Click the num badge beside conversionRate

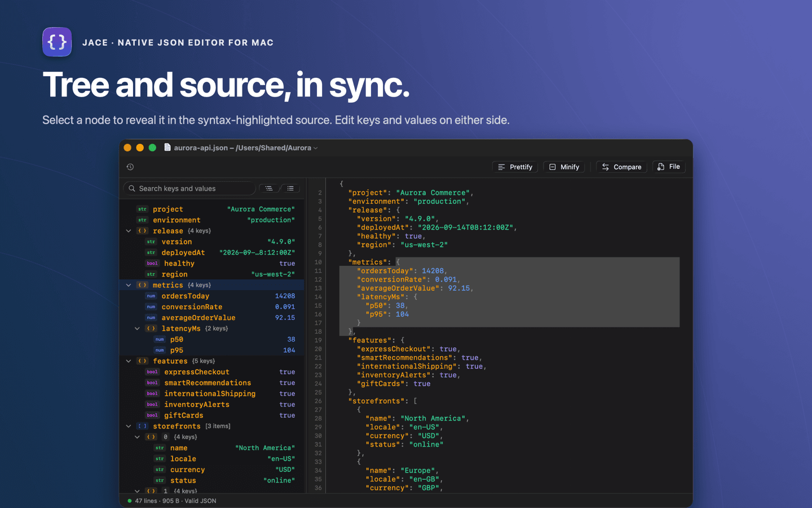point(151,307)
